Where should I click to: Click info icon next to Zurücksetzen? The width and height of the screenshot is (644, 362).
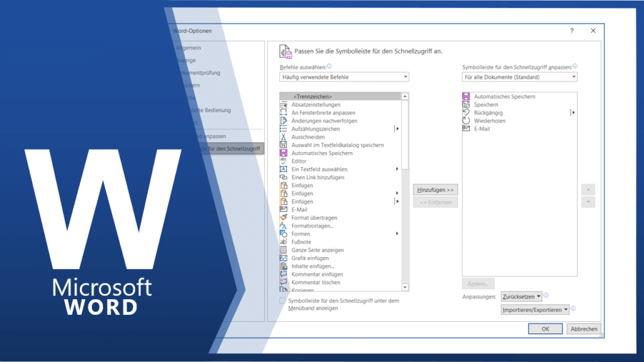coord(547,295)
